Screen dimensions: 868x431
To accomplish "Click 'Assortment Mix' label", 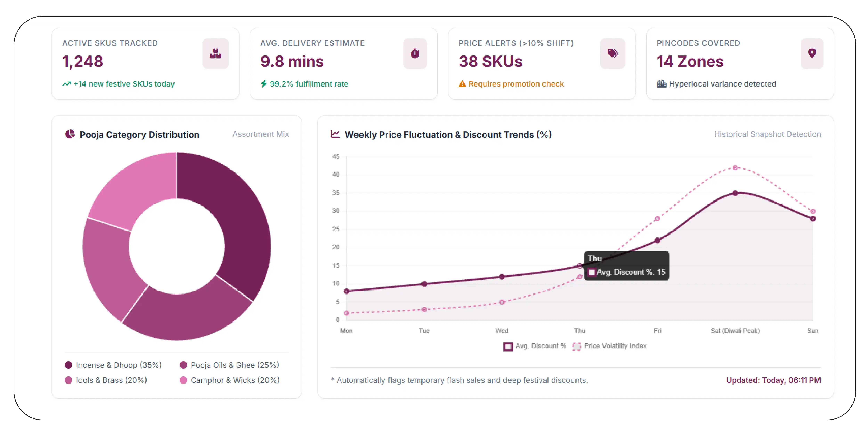I will (x=261, y=134).
